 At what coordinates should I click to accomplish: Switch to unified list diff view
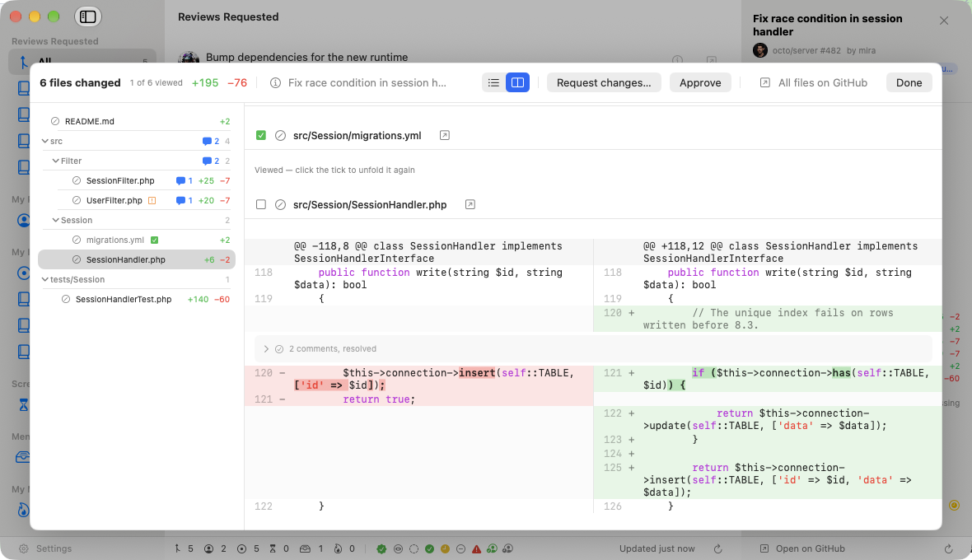pyautogui.click(x=493, y=82)
